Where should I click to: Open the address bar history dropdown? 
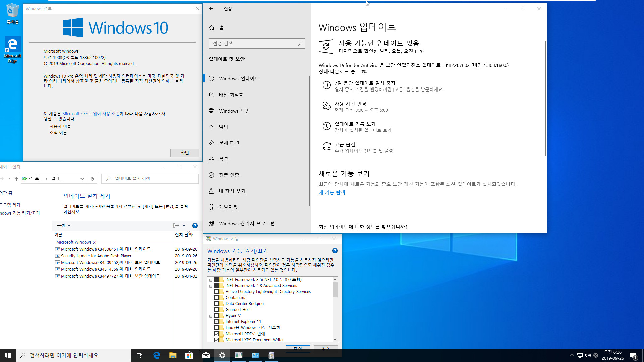(x=82, y=179)
